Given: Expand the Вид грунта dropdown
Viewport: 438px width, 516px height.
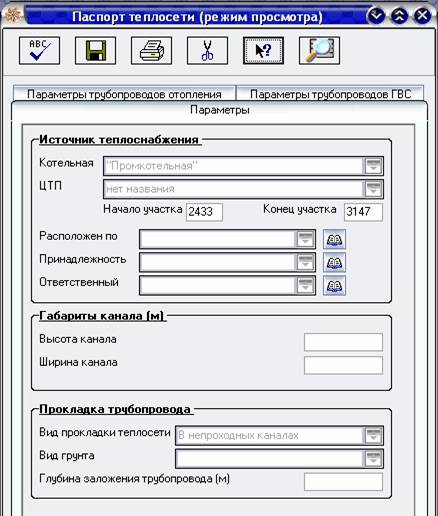Looking at the screenshot, I should click(373, 459).
